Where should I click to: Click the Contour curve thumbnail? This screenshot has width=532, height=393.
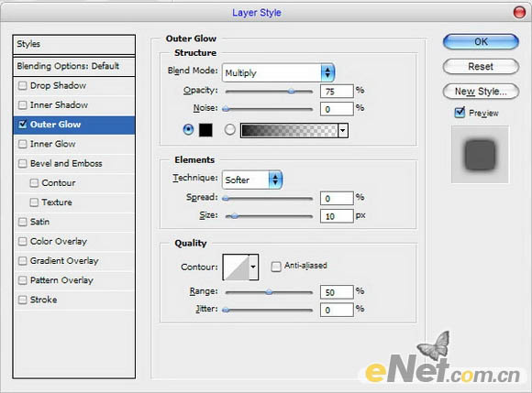tap(236, 267)
